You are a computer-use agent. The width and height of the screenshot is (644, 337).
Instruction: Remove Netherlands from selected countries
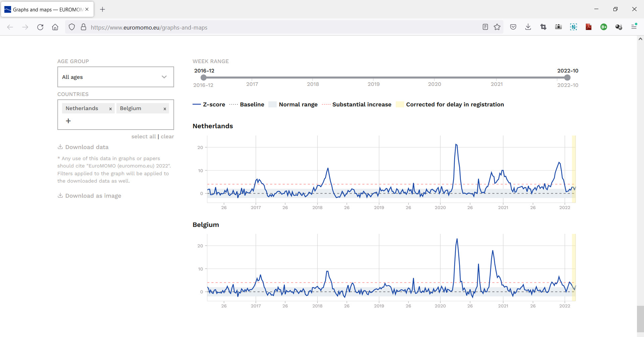[x=110, y=109]
